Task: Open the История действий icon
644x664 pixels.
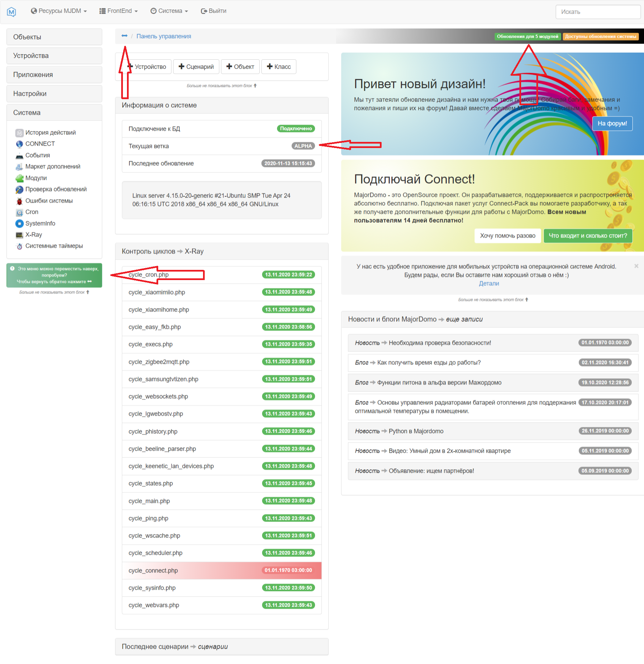Action: (x=19, y=133)
